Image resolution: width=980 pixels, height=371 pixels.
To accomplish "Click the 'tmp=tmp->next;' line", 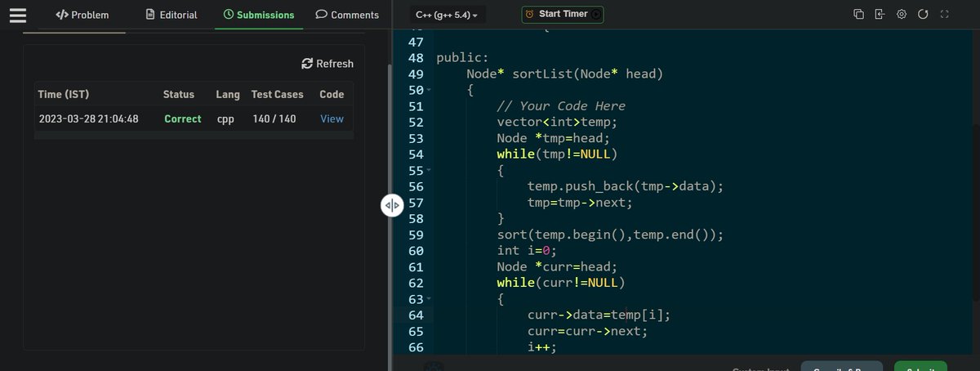I will click(580, 203).
